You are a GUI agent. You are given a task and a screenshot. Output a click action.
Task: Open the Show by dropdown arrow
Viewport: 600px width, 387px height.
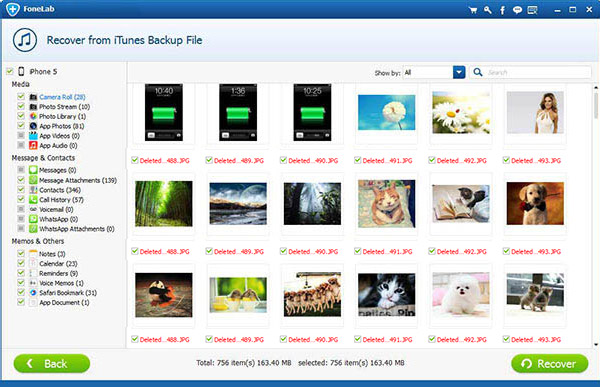459,72
